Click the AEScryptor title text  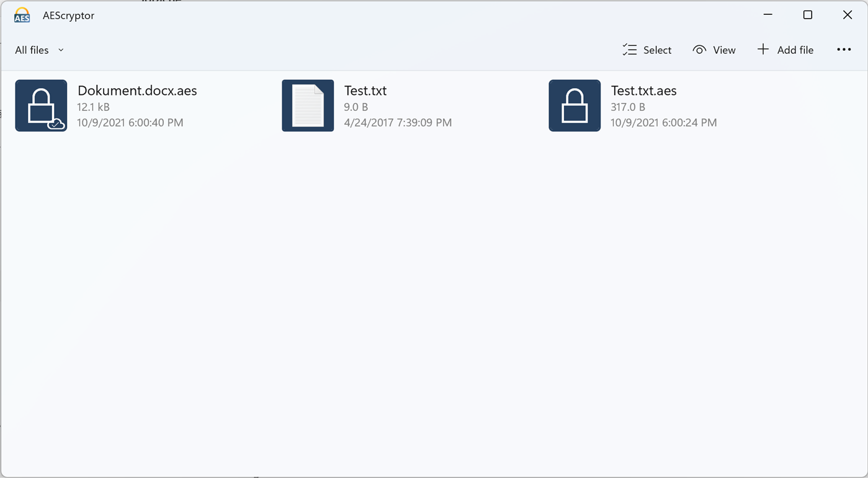(68, 15)
